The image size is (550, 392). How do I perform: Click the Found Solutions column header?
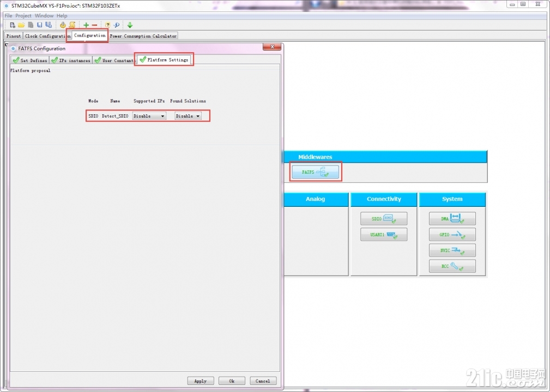[188, 101]
